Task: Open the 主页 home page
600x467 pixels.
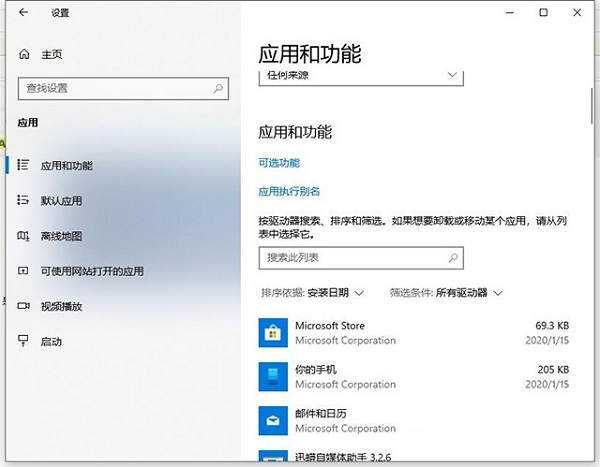Action: 51,54
